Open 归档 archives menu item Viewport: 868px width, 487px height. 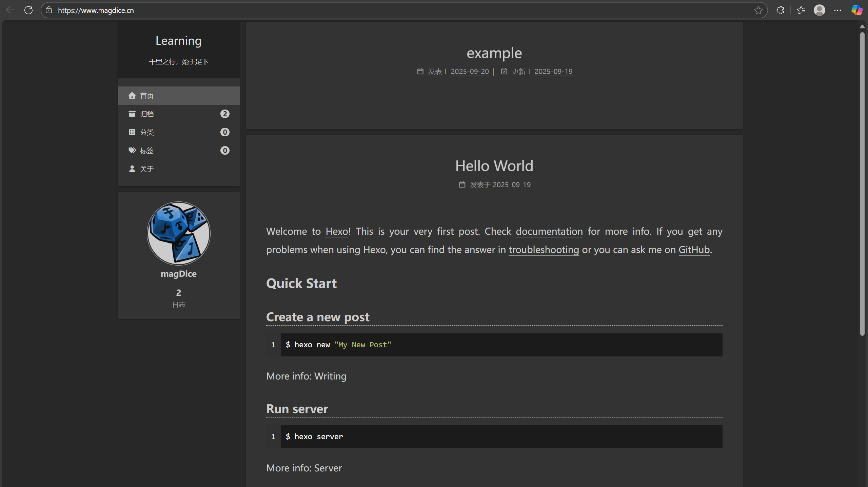[146, 114]
